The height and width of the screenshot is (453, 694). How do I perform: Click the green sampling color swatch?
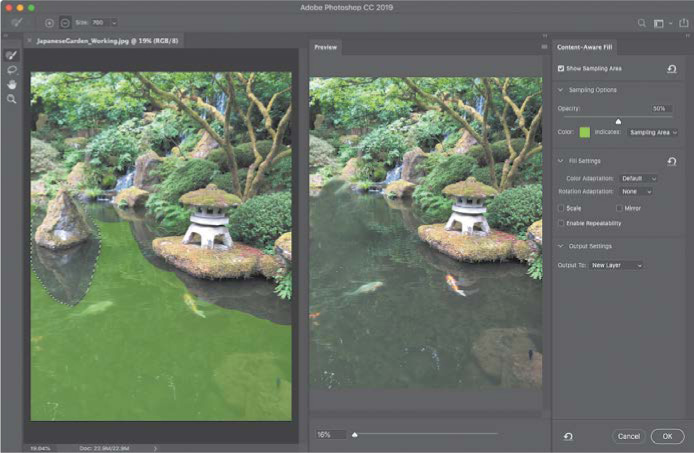tap(584, 132)
